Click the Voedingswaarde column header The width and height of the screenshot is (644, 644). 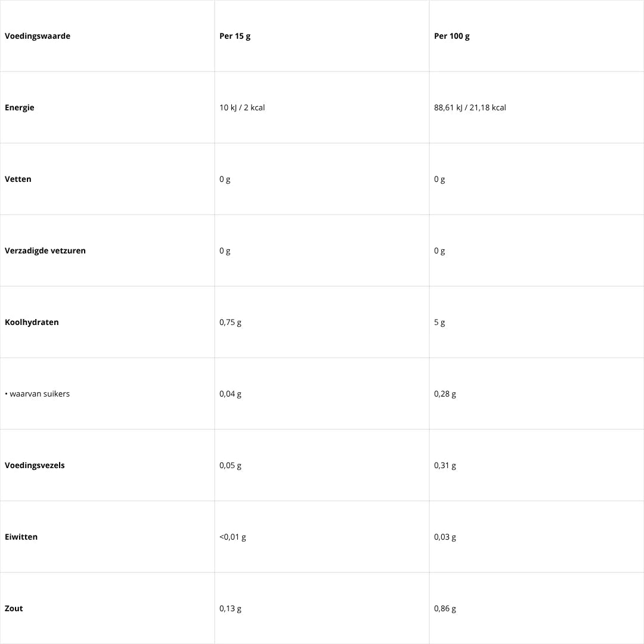point(38,36)
